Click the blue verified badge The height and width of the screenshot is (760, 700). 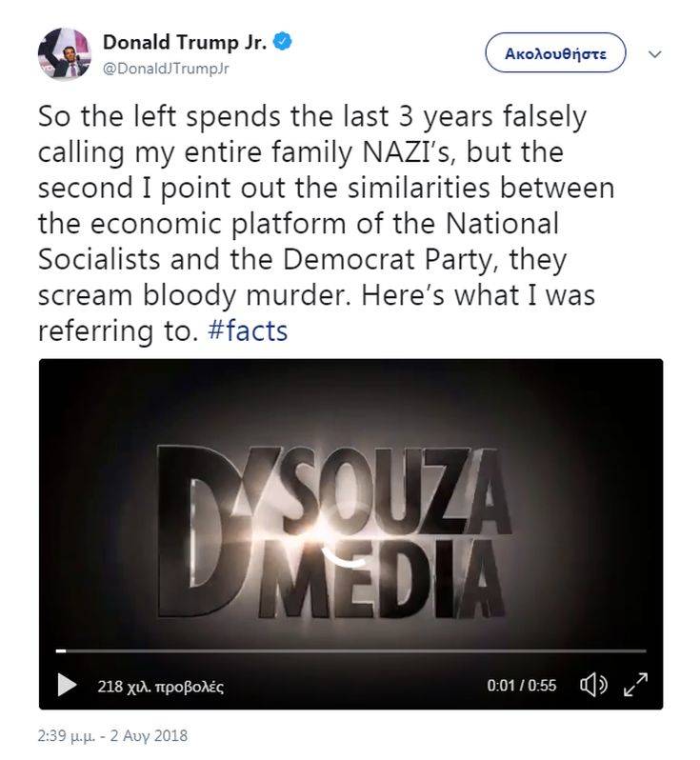point(284,43)
